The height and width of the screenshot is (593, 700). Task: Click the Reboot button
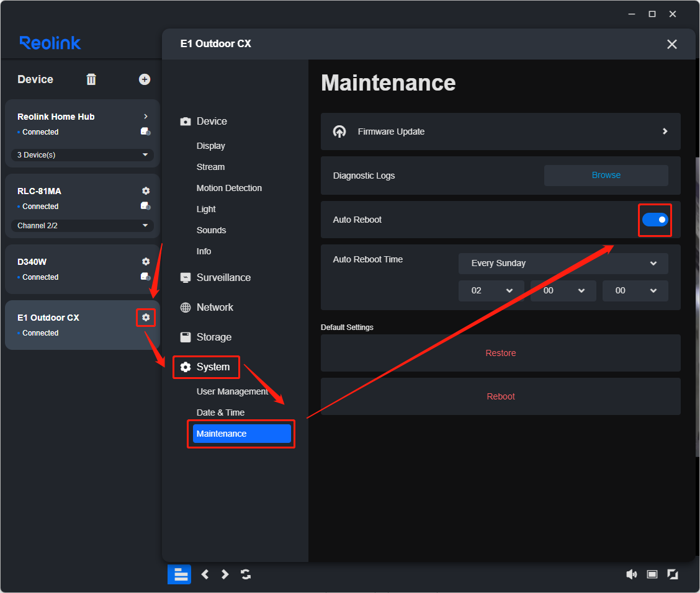pos(500,396)
